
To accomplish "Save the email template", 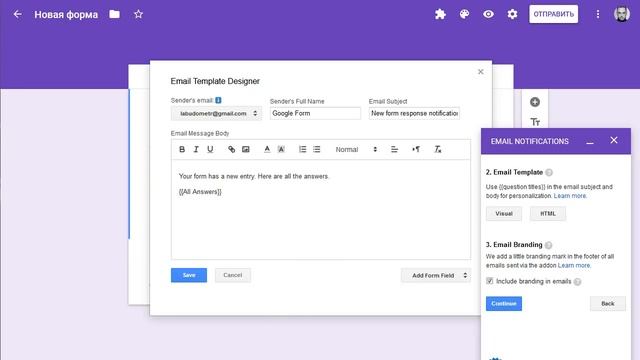I will (189, 275).
